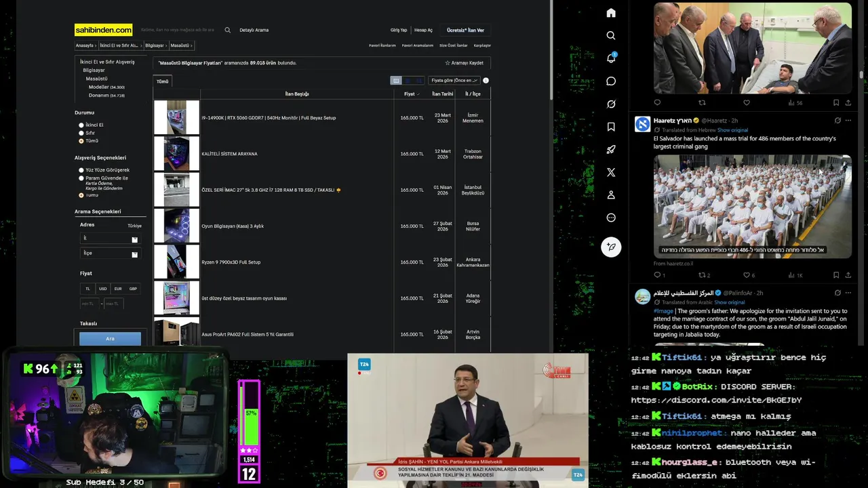Select the Tümü results tab
Viewport: 868px width, 488px height.
click(x=163, y=81)
